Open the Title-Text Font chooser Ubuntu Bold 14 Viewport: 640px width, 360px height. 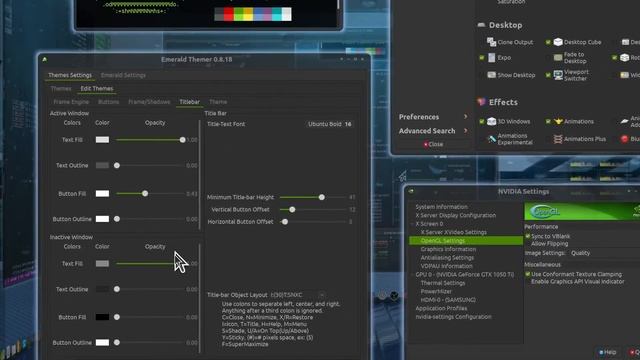[329, 124]
